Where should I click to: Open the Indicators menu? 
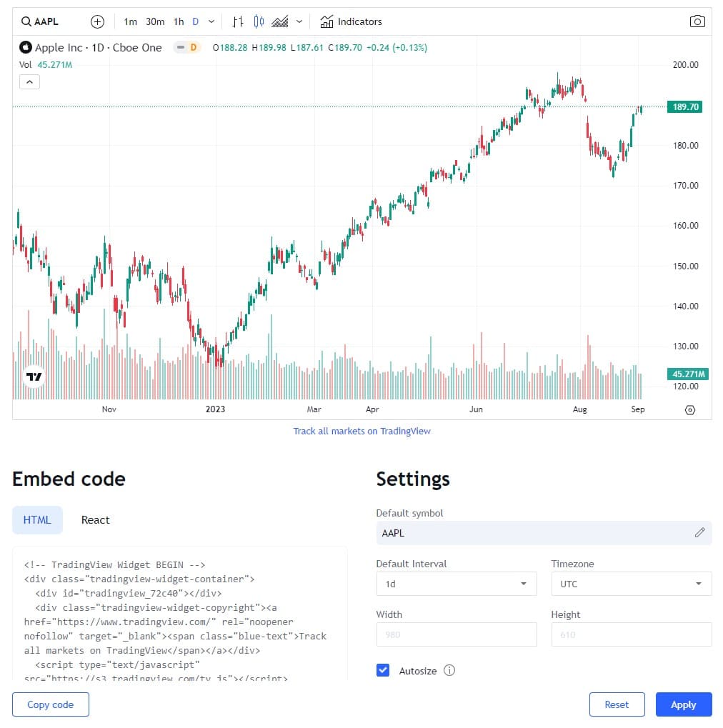click(x=351, y=21)
